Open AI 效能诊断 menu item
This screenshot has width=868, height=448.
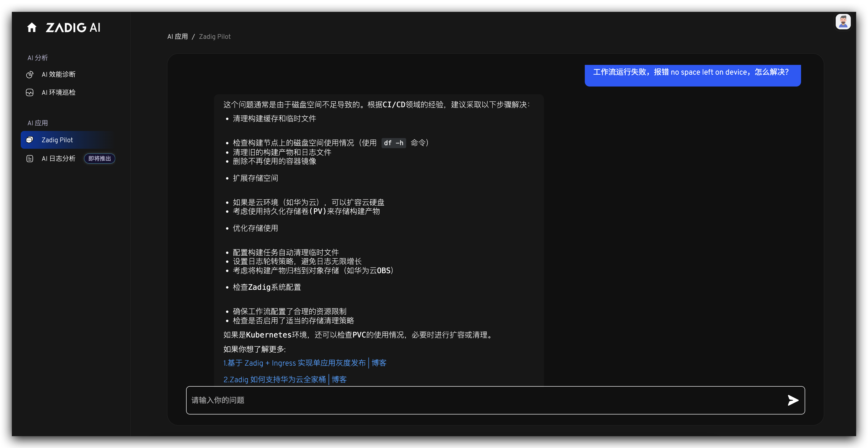tap(58, 74)
